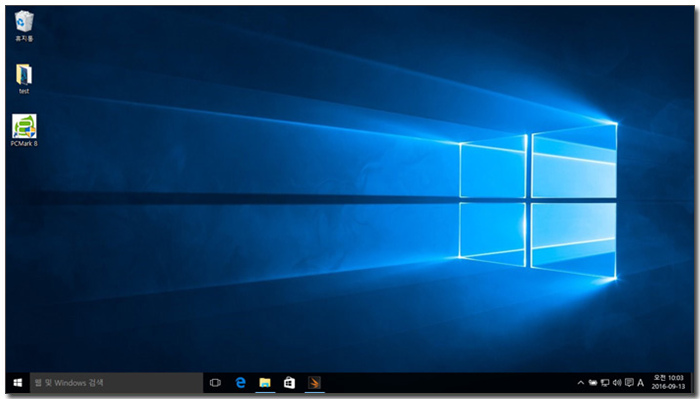Expand the hidden tray icons chevron
This screenshot has width=700, height=399.
pos(580,383)
